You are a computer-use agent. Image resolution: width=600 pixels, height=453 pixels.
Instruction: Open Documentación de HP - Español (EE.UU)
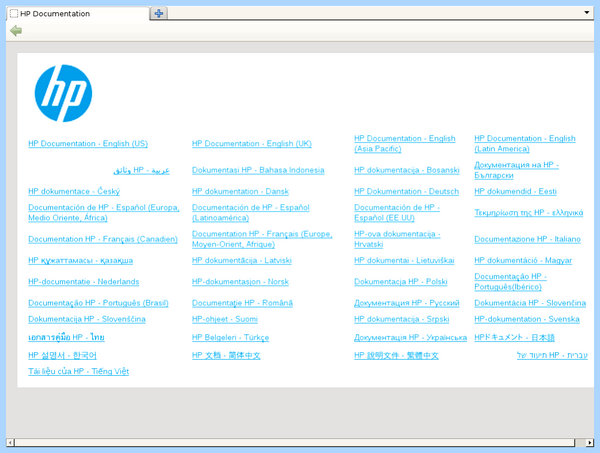tap(397, 212)
